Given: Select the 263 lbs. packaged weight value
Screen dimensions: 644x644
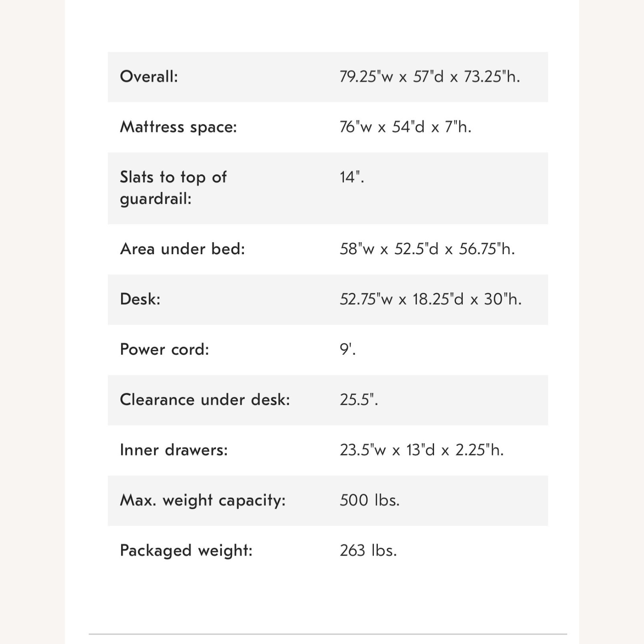Looking at the screenshot, I should pos(368,550).
